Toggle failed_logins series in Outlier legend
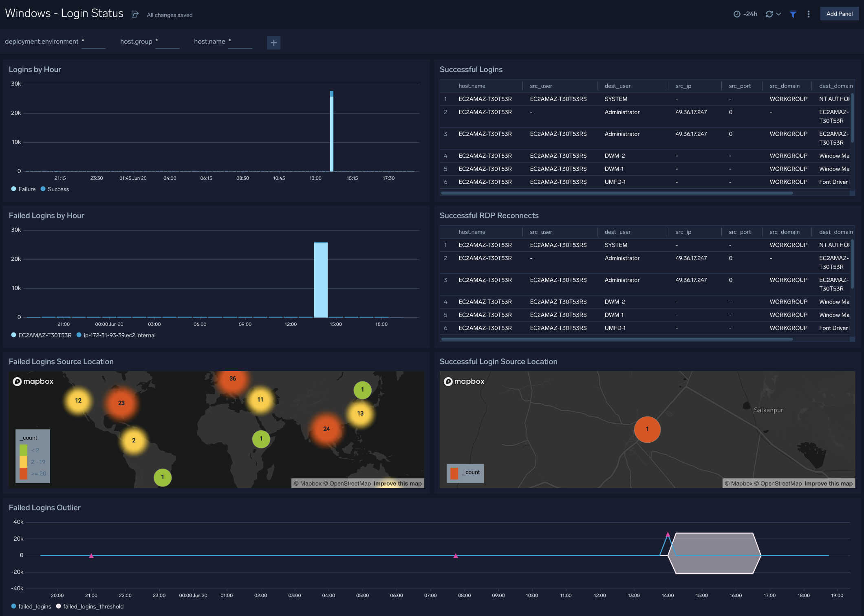This screenshot has height=616, width=864. (x=31, y=606)
